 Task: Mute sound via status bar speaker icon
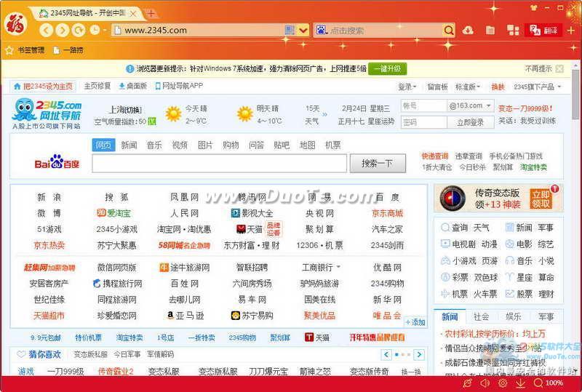(485, 383)
